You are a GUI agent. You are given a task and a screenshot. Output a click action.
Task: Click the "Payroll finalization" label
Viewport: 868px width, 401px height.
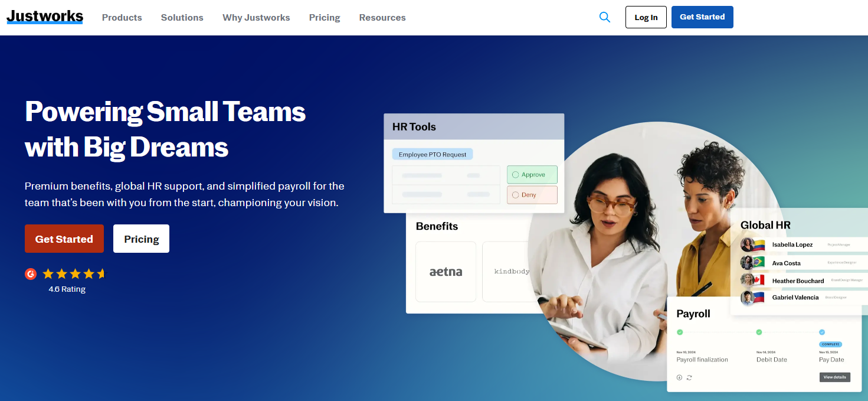click(702, 360)
